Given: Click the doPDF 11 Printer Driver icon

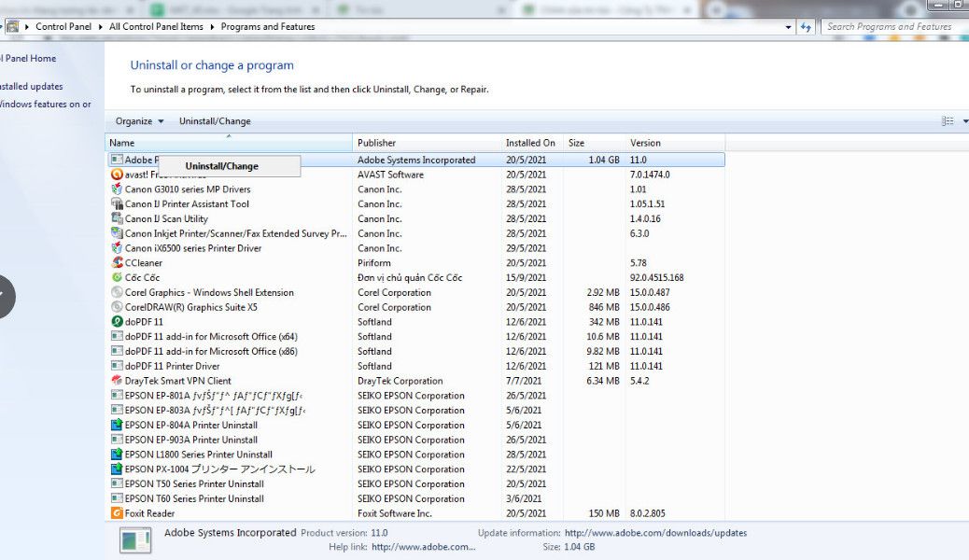Looking at the screenshot, I should coord(117,366).
